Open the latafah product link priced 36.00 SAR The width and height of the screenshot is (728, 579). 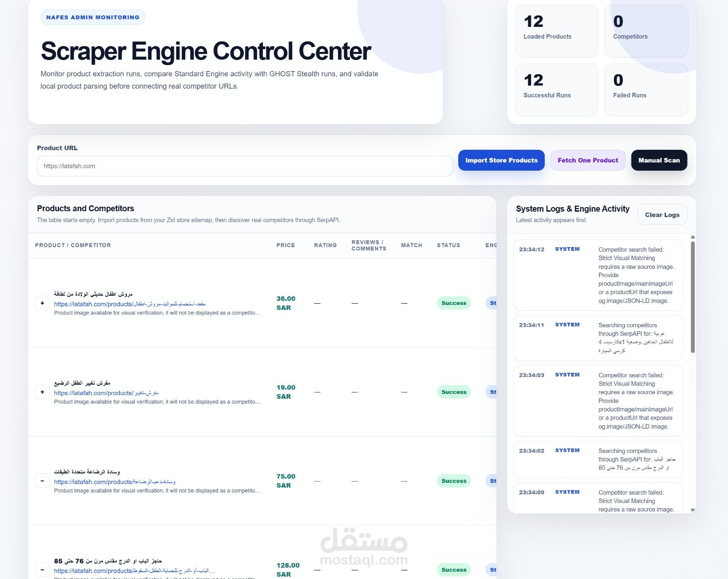(x=130, y=304)
